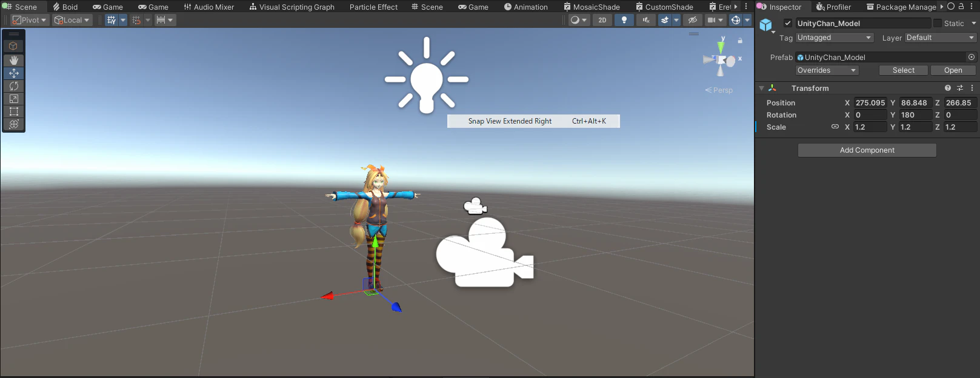This screenshot has height=378, width=980.
Task: Toggle scale constrained proportions link
Action: [x=835, y=127]
